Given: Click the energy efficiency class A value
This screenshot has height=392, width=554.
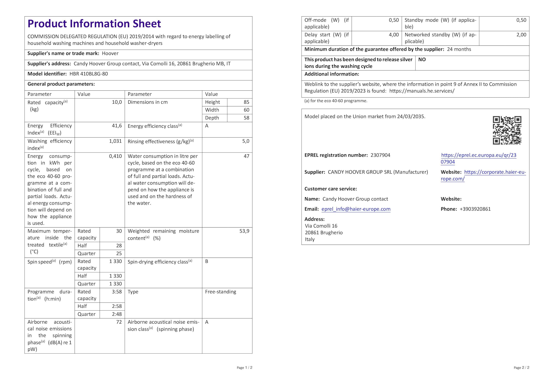Looking at the screenshot, I should pyautogui.click(x=206, y=126).
